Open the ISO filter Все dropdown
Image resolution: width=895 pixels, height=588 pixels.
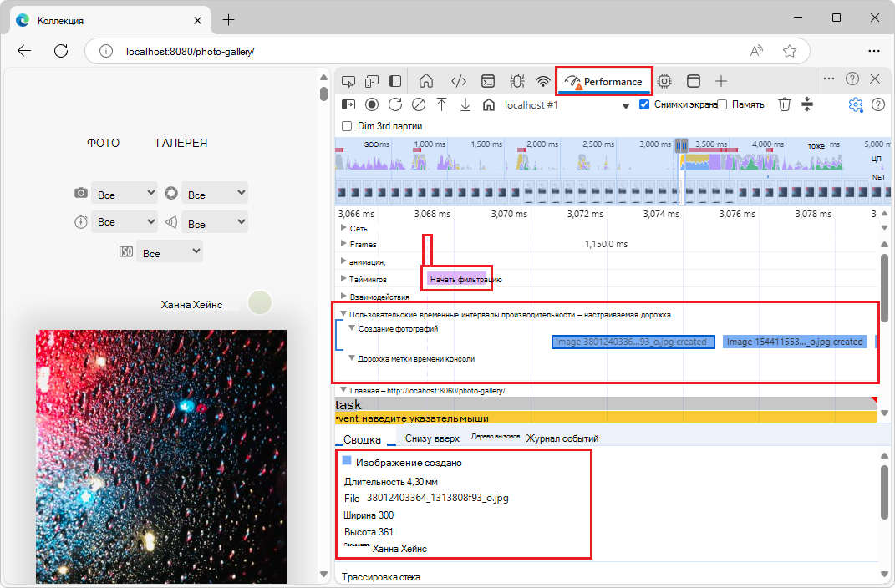tap(170, 251)
